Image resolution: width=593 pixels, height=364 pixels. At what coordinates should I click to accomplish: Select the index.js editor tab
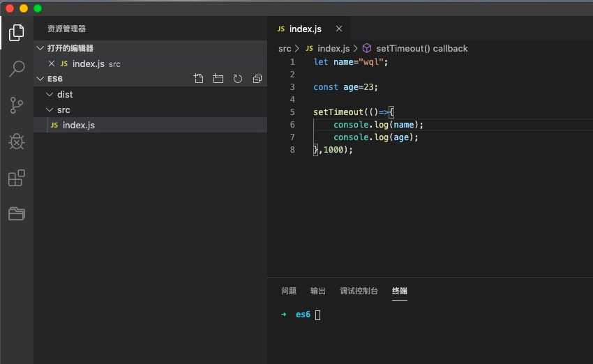point(308,29)
